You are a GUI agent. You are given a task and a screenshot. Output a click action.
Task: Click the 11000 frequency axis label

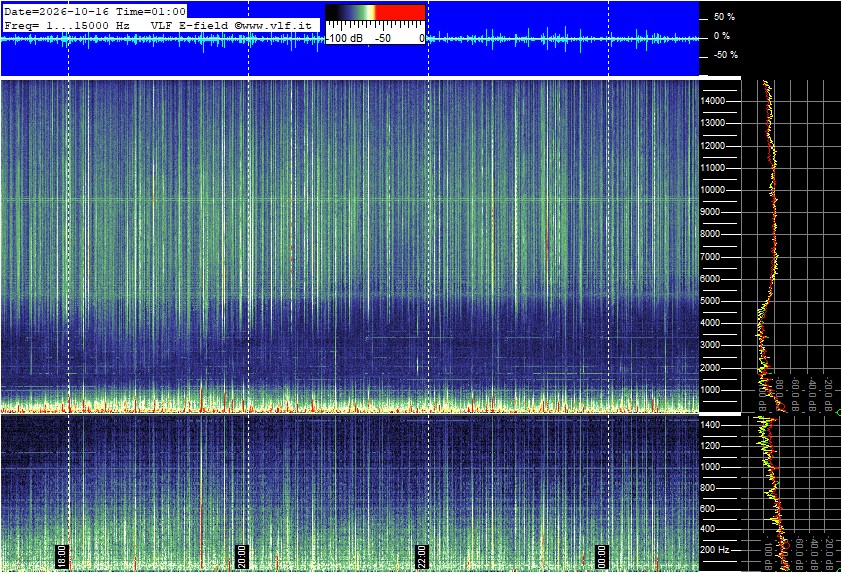click(713, 168)
